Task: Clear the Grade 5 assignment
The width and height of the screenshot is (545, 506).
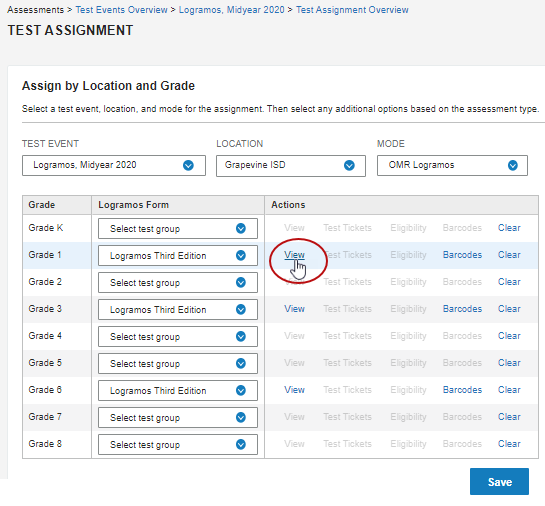Action: tap(509, 362)
